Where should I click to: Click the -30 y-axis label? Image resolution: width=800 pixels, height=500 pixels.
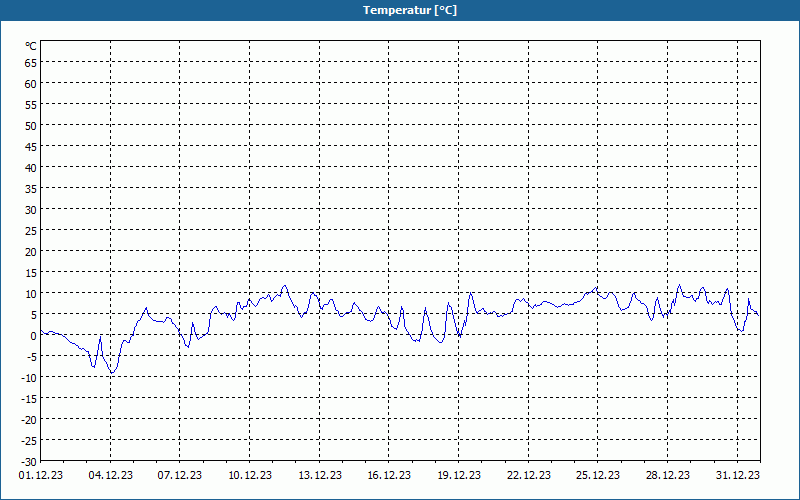point(29,462)
